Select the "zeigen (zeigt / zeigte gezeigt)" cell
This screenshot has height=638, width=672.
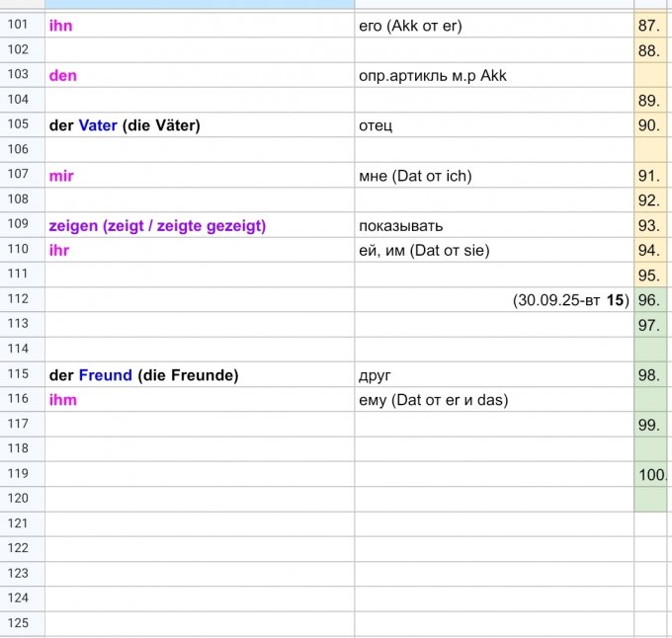point(198,226)
